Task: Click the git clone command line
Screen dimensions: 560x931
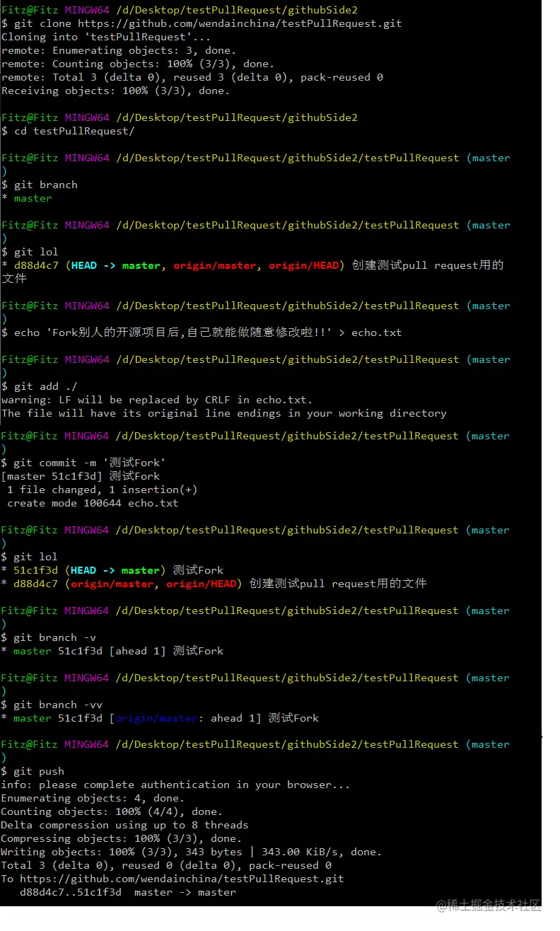Action: 202,23
